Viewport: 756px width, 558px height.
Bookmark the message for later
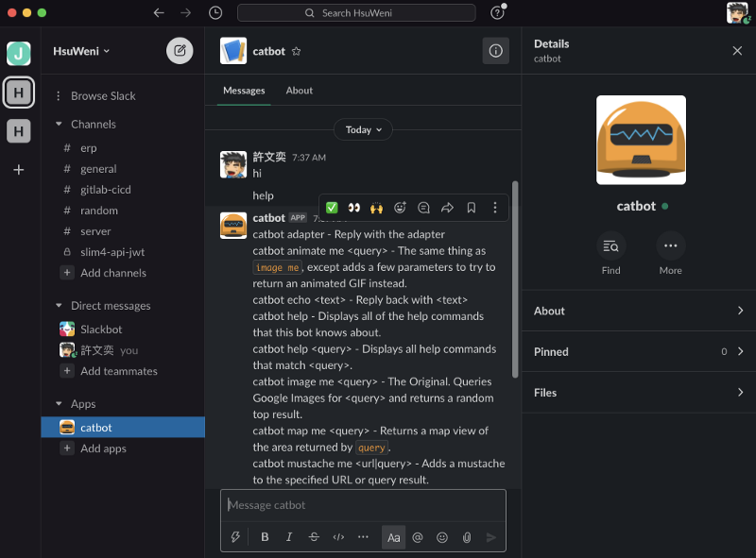click(471, 208)
